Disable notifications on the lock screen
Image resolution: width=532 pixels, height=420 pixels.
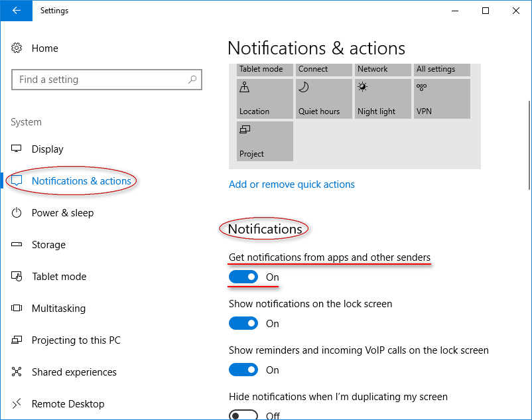243,323
